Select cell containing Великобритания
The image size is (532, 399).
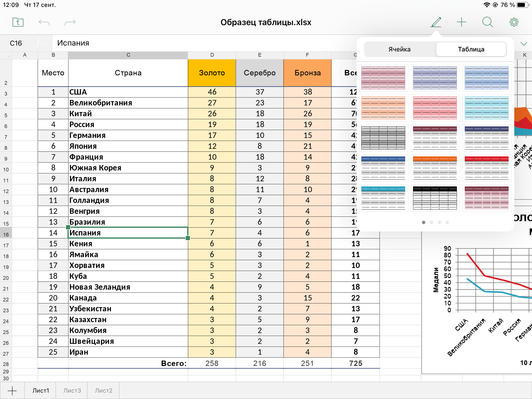click(x=128, y=103)
